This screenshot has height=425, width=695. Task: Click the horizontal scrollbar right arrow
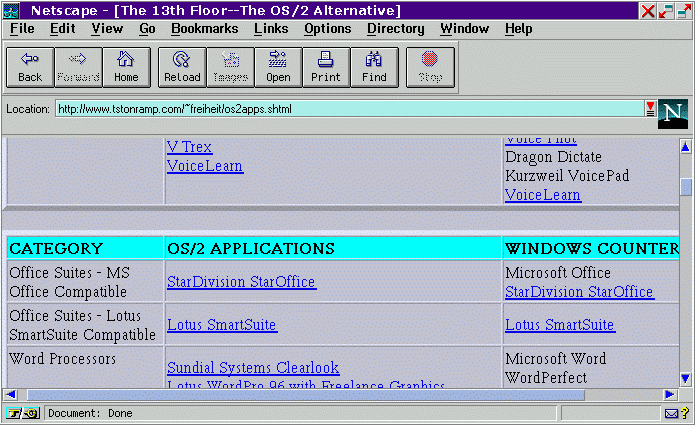pos(670,394)
